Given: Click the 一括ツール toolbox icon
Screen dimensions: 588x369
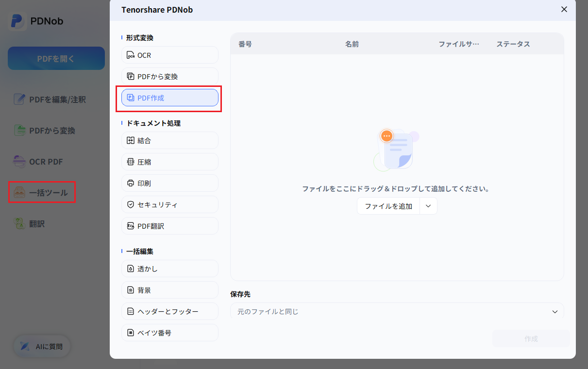Looking at the screenshot, I should pyautogui.click(x=19, y=193).
